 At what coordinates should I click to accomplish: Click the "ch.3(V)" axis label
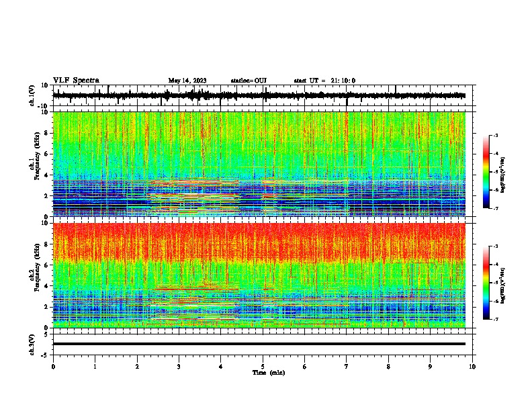click(32, 345)
